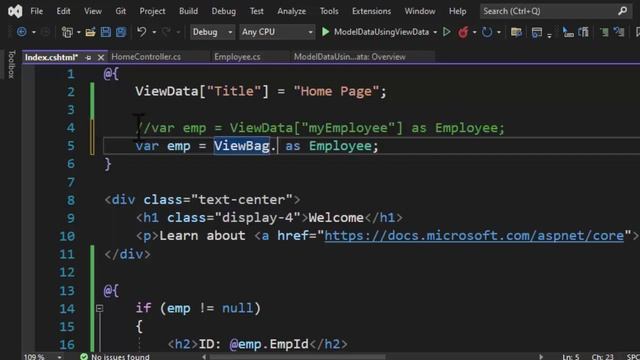Collapse the if block at line 14
The width and height of the screenshot is (640, 360).
click(99, 308)
